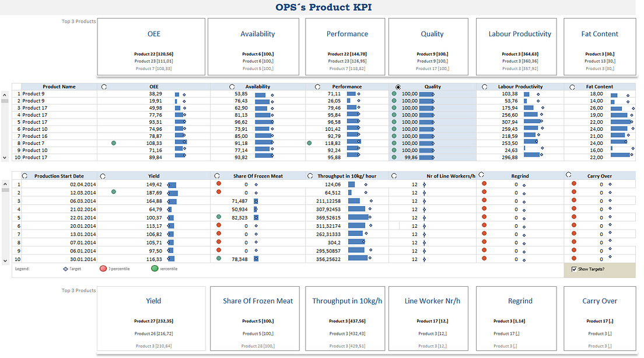
Task: Open the Labour Productivity top 3 card
Action: (x=516, y=47)
